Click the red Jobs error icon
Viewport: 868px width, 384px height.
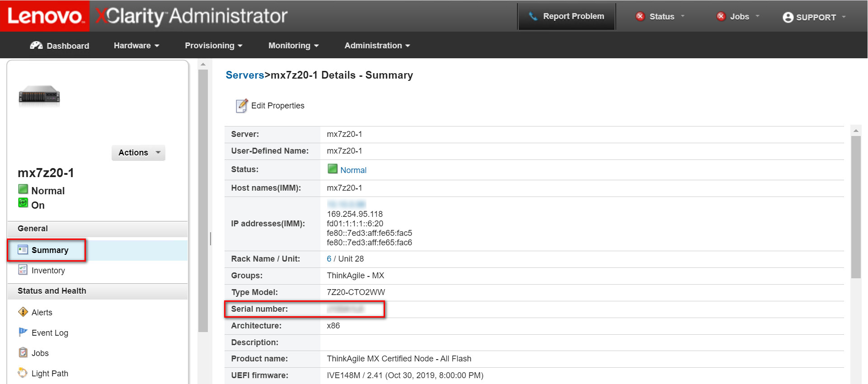click(721, 16)
